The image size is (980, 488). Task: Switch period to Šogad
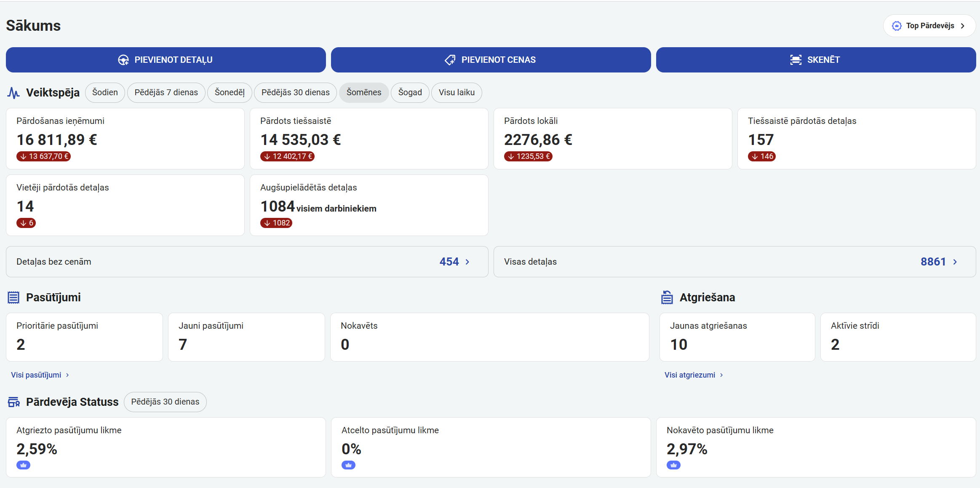(x=410, y=93)
